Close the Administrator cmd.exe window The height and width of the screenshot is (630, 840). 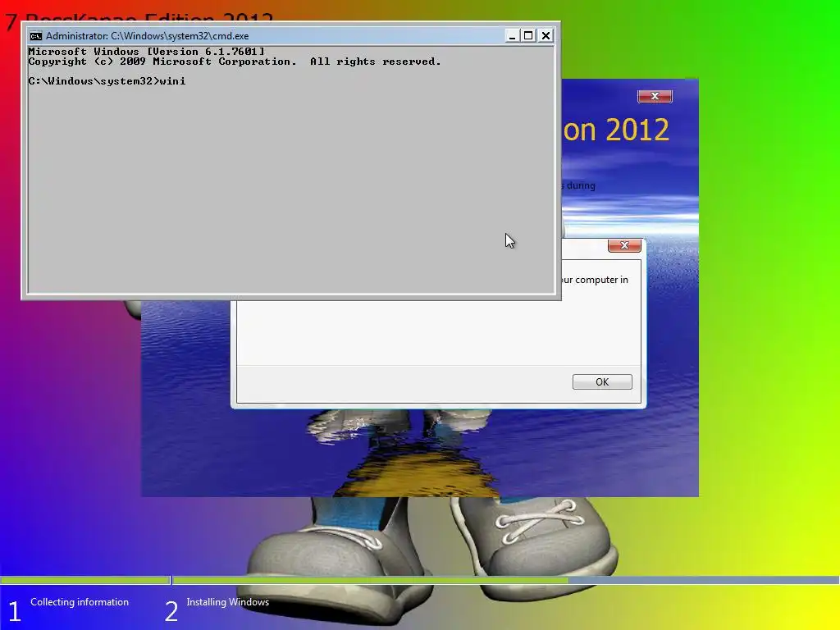click(x=546, y=36)
